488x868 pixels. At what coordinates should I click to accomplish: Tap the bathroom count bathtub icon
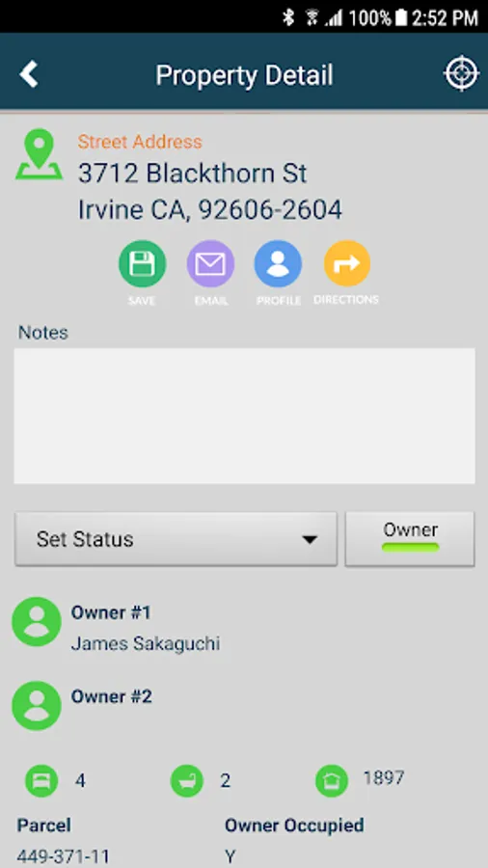187,781
